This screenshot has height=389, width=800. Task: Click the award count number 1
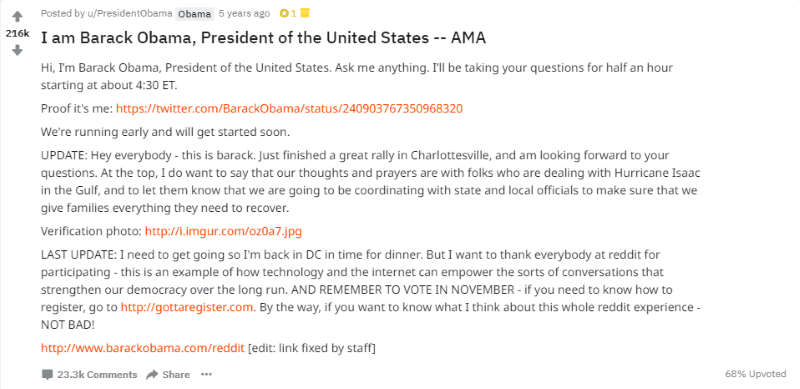[x=293, y=14]
